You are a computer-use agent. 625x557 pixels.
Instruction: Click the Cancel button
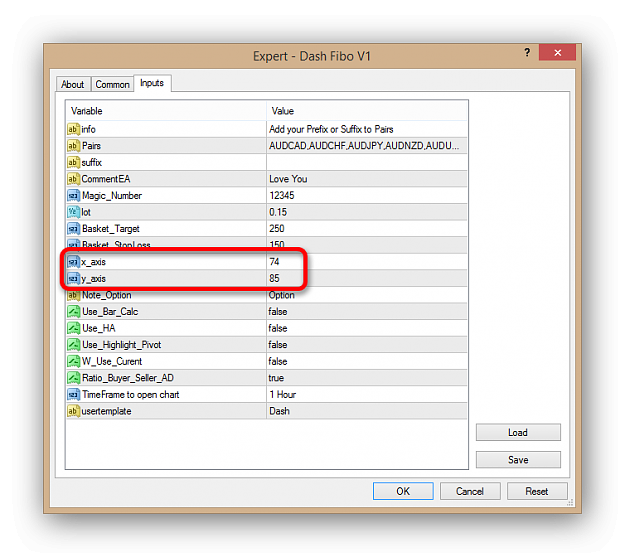coord(470,491)
